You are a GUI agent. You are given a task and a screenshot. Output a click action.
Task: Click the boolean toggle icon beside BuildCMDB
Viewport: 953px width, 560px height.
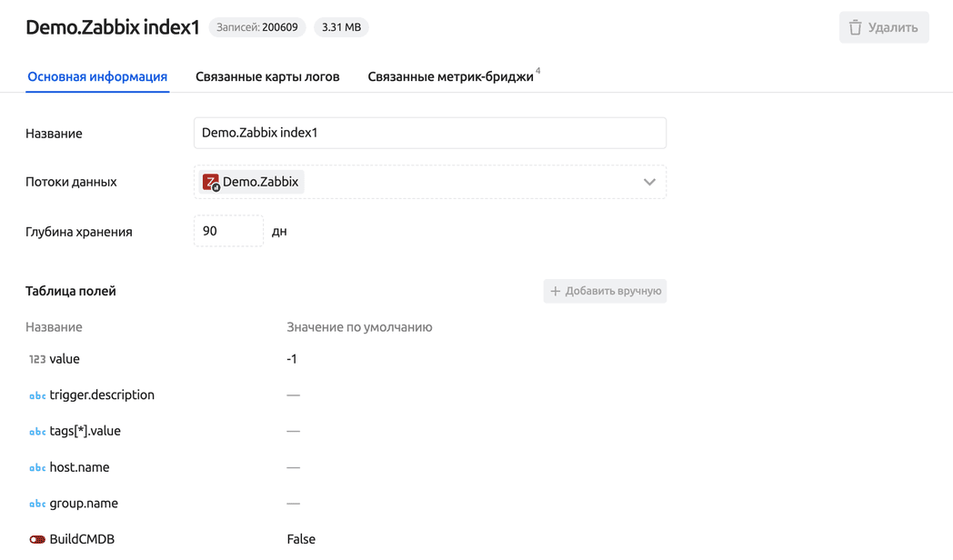coord(37,539)
